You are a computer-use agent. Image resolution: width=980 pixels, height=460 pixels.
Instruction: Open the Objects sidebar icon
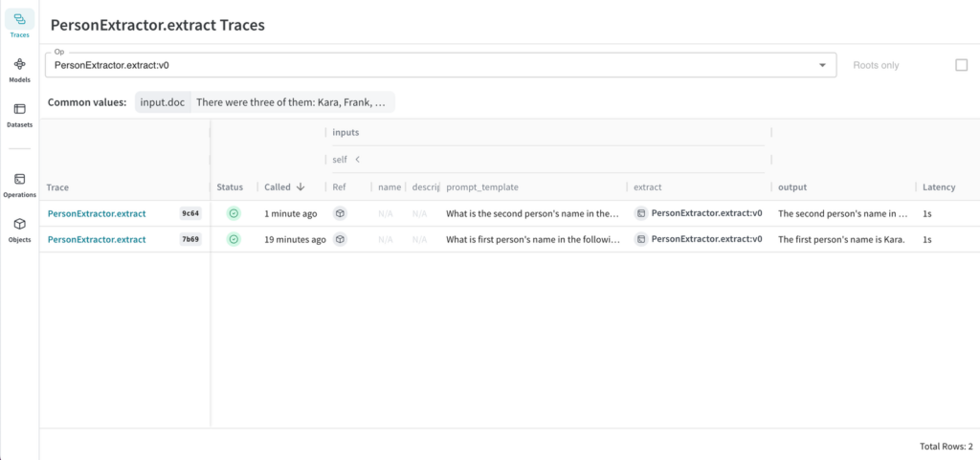19,227
